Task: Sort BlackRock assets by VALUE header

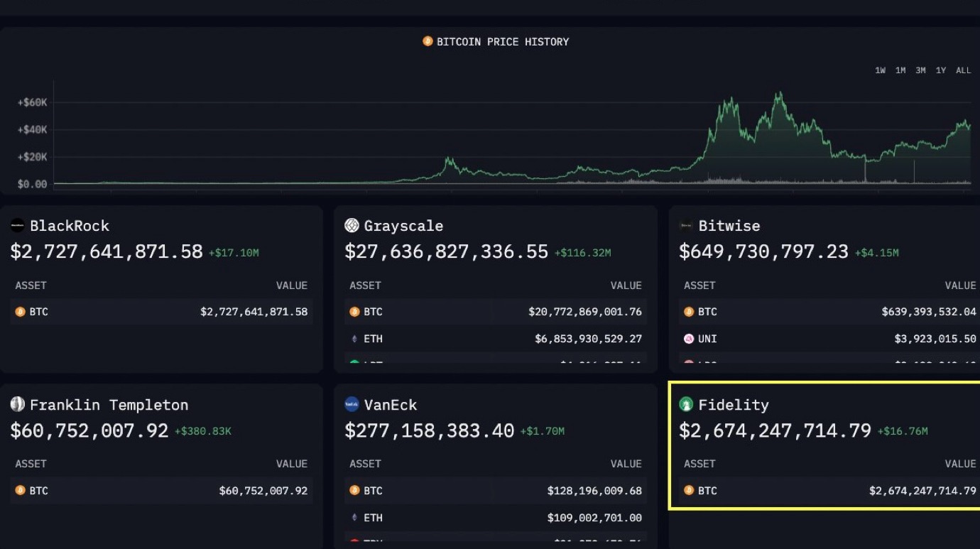Action: 292,286
